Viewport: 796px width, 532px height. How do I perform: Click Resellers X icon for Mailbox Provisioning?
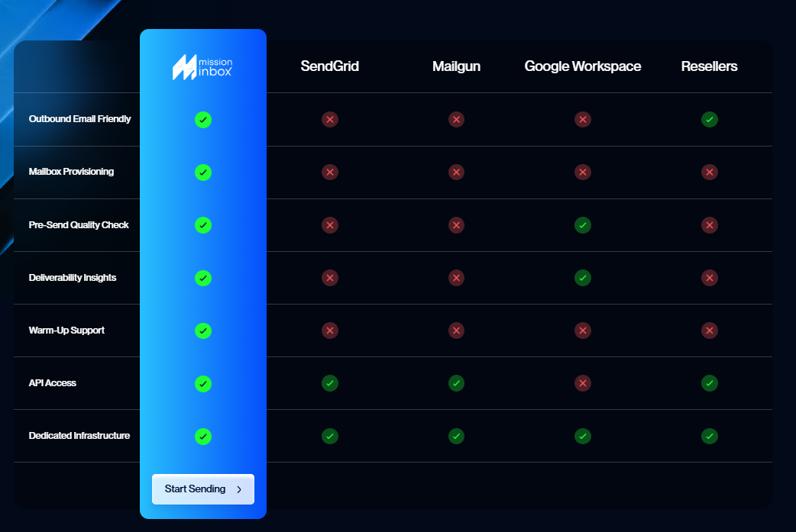click(x=710, y=172)
